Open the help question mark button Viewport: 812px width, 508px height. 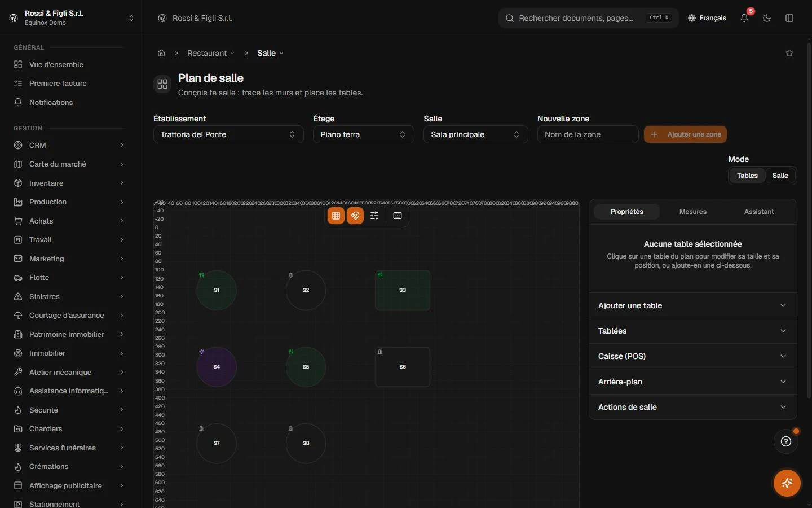[x=786, y=441]
